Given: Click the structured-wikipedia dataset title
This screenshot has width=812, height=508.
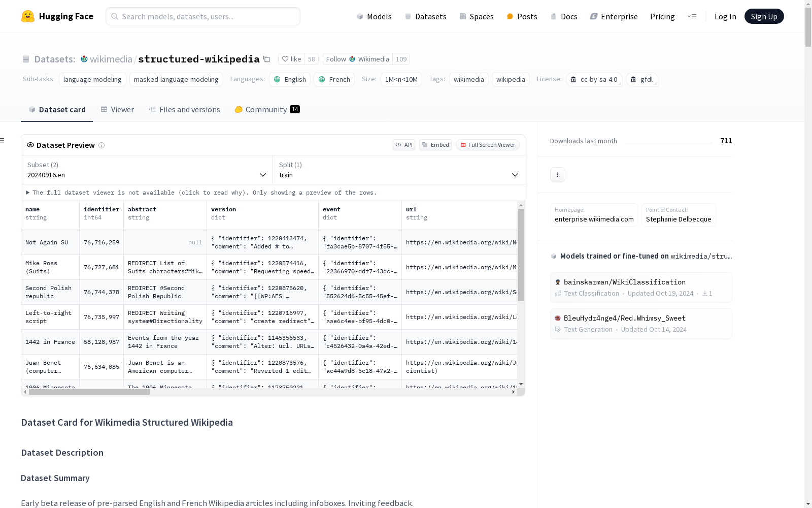Looking at the screenshot, I should coord(199,59).
